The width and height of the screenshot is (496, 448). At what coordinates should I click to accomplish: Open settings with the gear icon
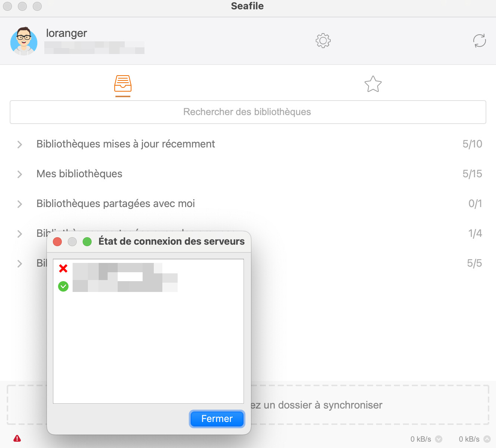323,41
